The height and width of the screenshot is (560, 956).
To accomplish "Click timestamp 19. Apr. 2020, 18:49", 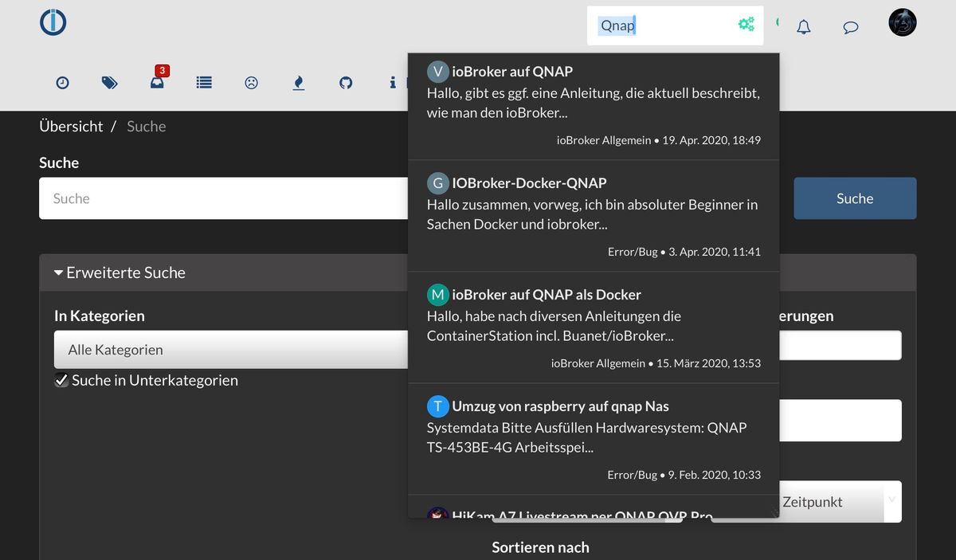I will click(711, 140).
